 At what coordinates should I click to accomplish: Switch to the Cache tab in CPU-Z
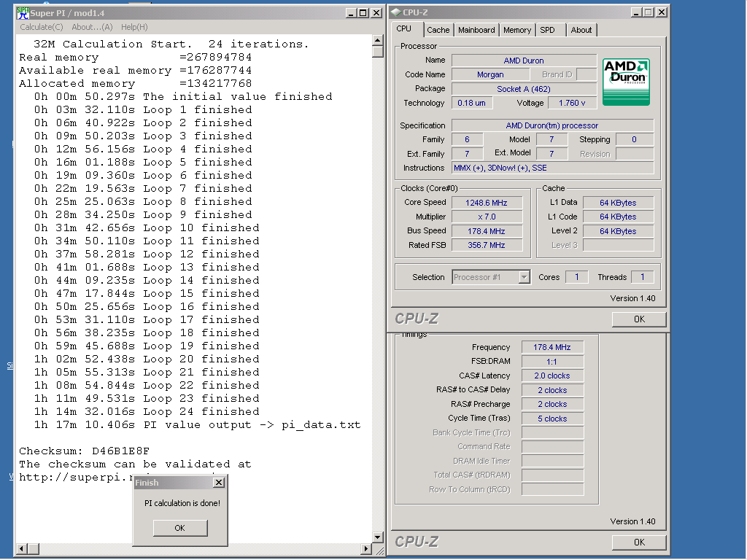coord(438,30)
